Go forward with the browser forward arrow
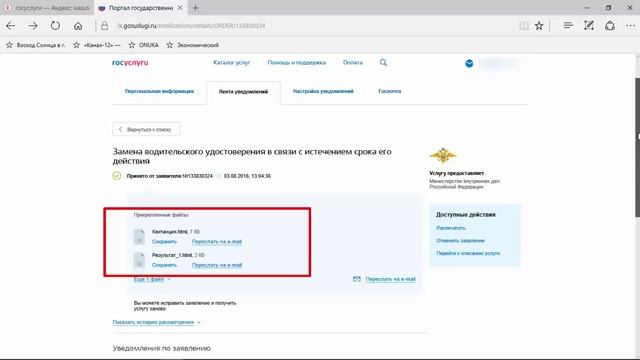Viewport: 640px width, 360px height. coord(33,26)
